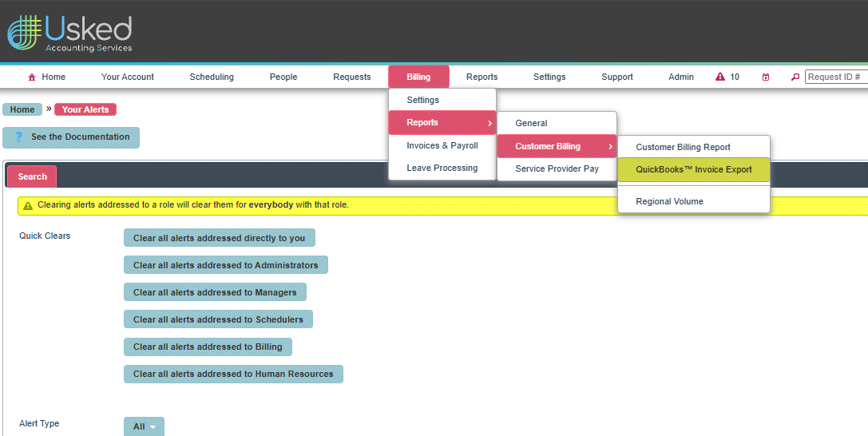Select Leave Processing menu entry

pos(442,168)
